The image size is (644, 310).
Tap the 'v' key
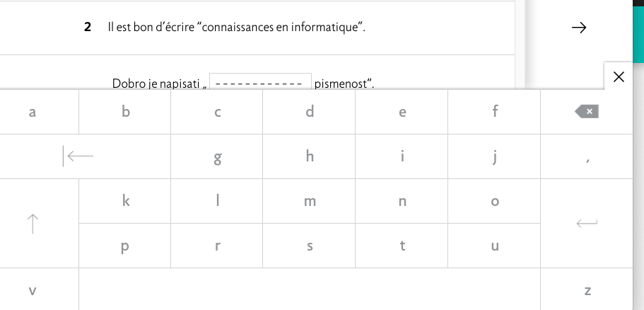(x=33, y=290)
